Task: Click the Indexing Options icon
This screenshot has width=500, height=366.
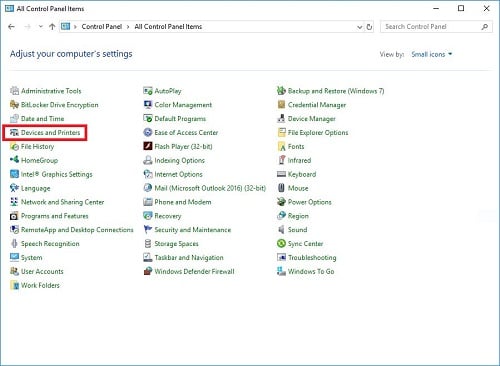Action: tap(148, 160)
